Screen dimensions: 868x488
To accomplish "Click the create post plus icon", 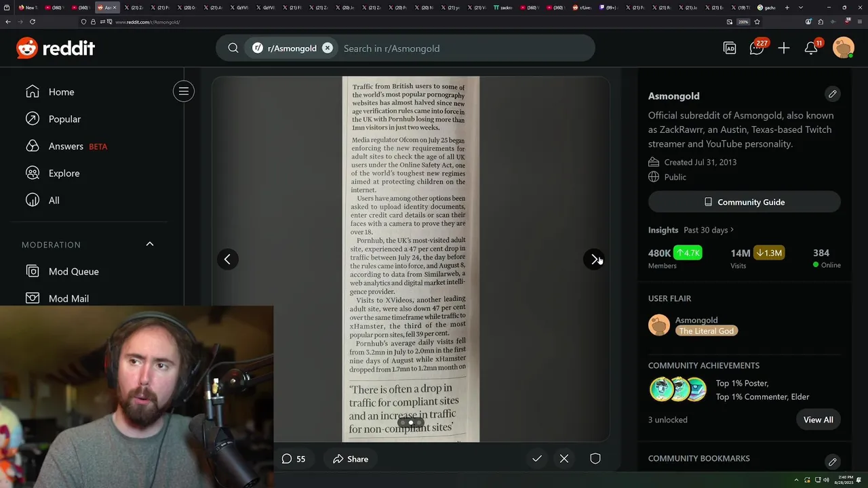I will coord(784,48).
